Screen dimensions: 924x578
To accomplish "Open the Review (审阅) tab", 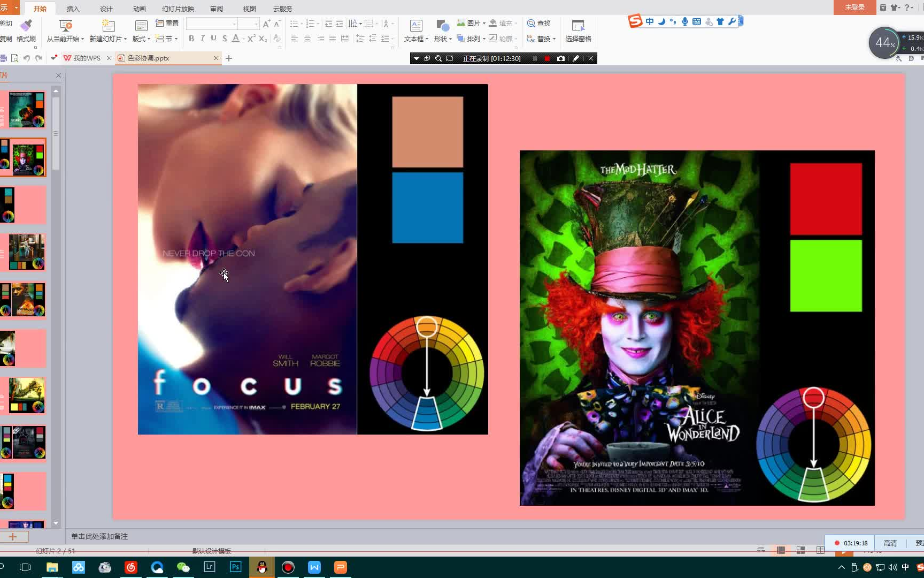I will coord(217,9).
